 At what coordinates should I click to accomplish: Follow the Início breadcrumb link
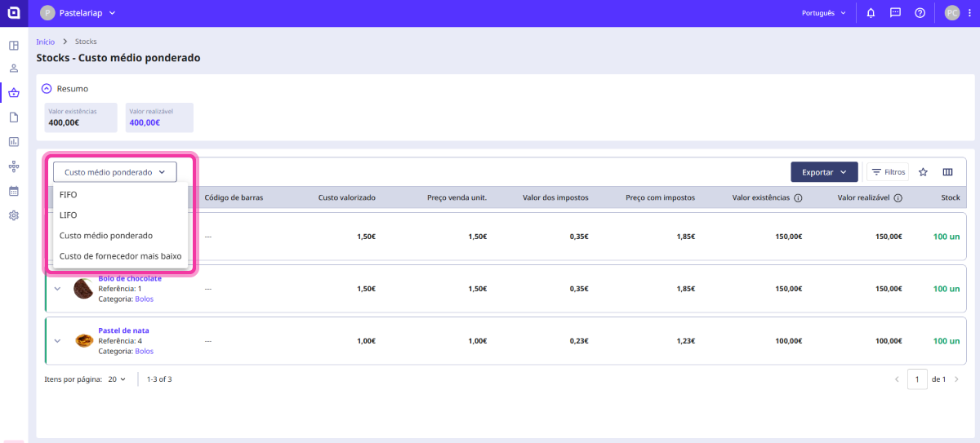click(46, 42)
